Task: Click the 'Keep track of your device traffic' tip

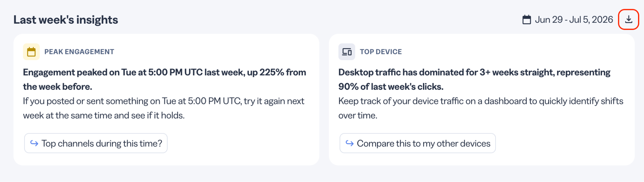Action: [481, 108]
